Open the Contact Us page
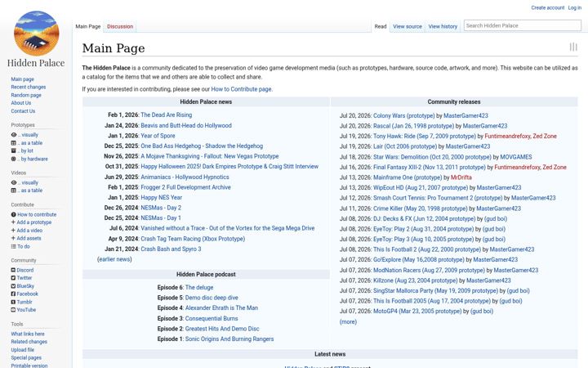The height and width of the screenshot is (368, 588). 23,111
